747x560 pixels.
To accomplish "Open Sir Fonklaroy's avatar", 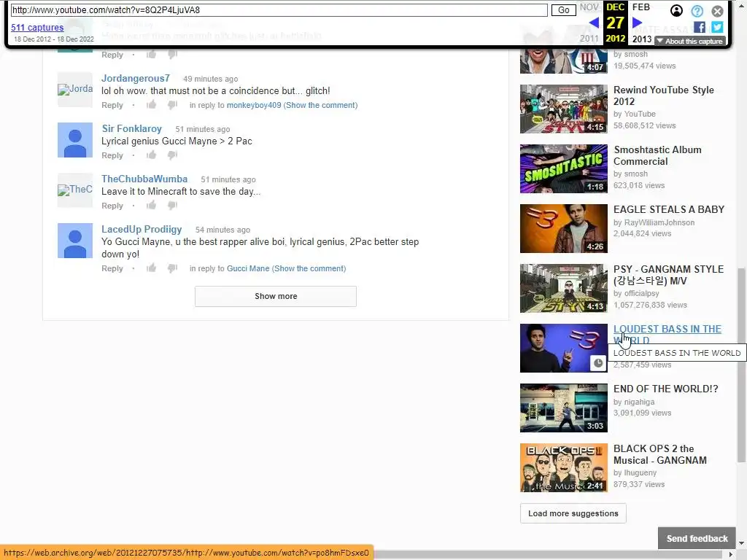I will 75,140.
